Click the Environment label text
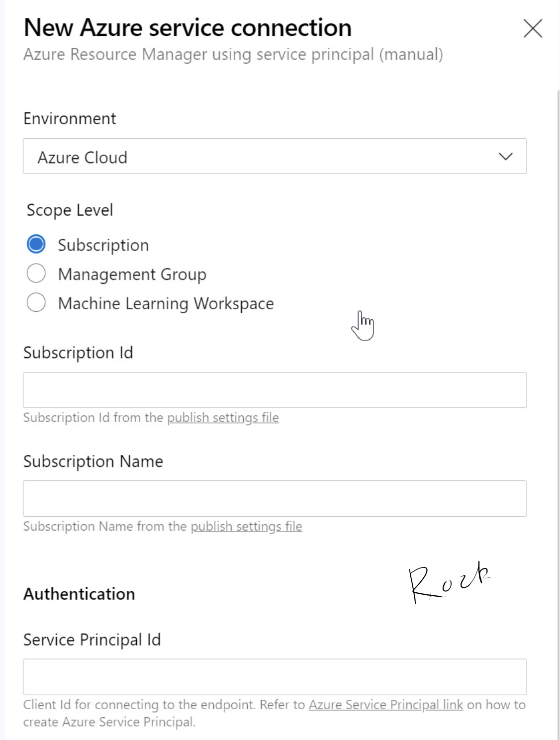560x740 pixels. coord(70,118)
